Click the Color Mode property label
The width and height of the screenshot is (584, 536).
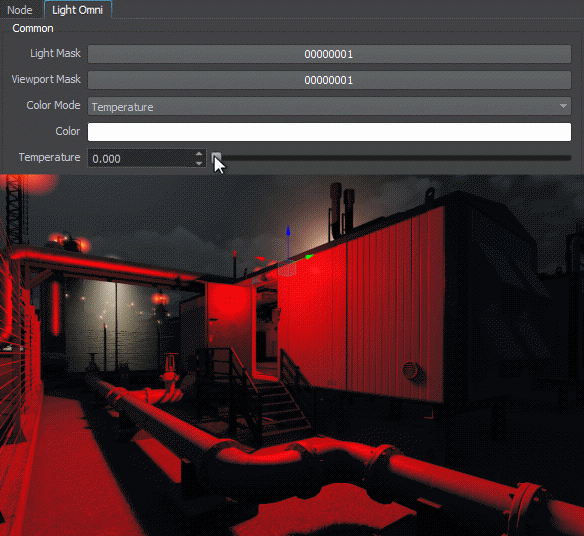(x=53, y=105)
